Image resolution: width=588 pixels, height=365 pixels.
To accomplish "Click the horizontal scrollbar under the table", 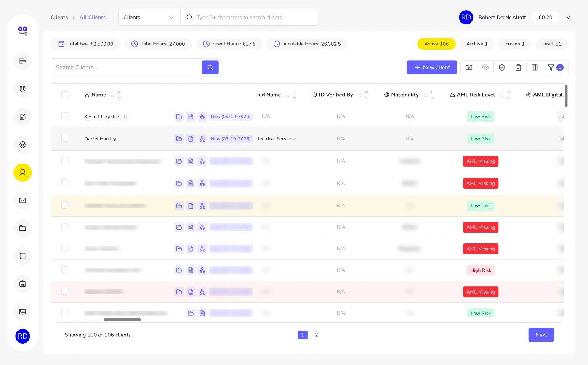I will 122,320.
